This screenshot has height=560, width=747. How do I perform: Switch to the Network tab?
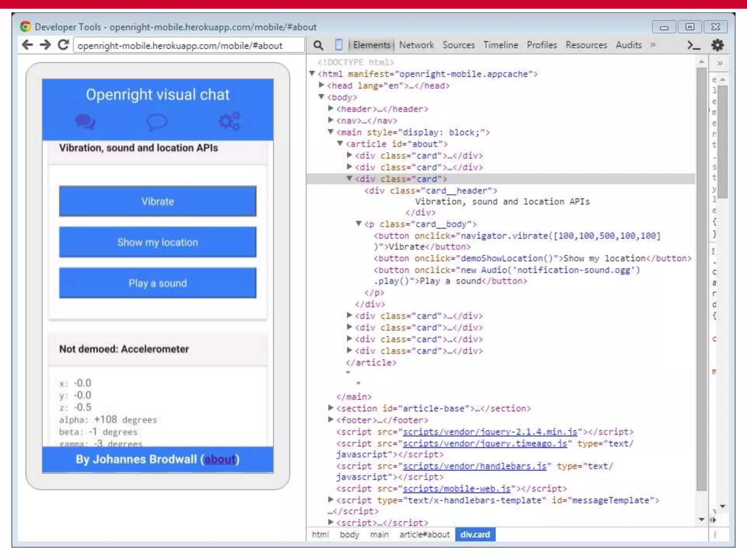(416, 45)
